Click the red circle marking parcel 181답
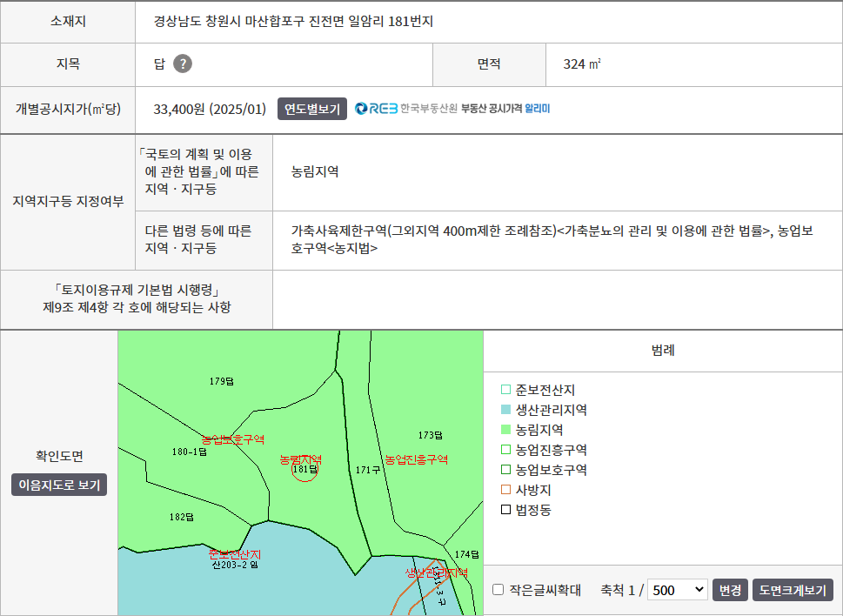The image size is (843, 616). [304, 470]
